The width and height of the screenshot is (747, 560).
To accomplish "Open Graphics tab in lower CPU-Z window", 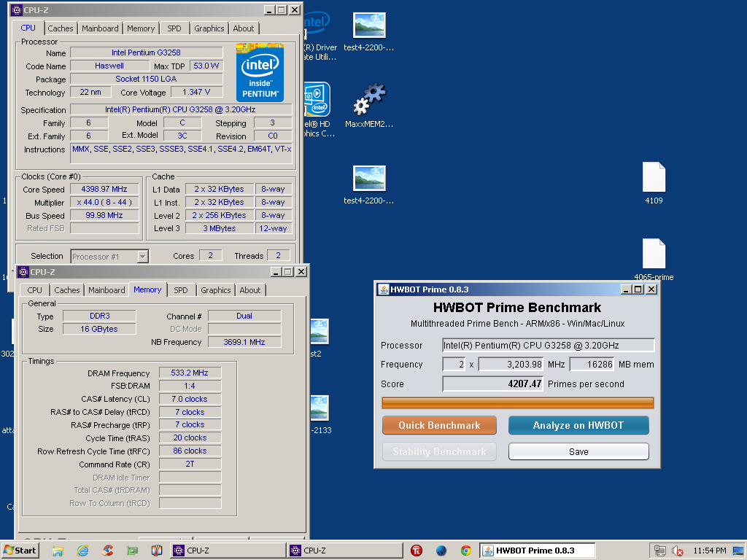I will 216,290.
